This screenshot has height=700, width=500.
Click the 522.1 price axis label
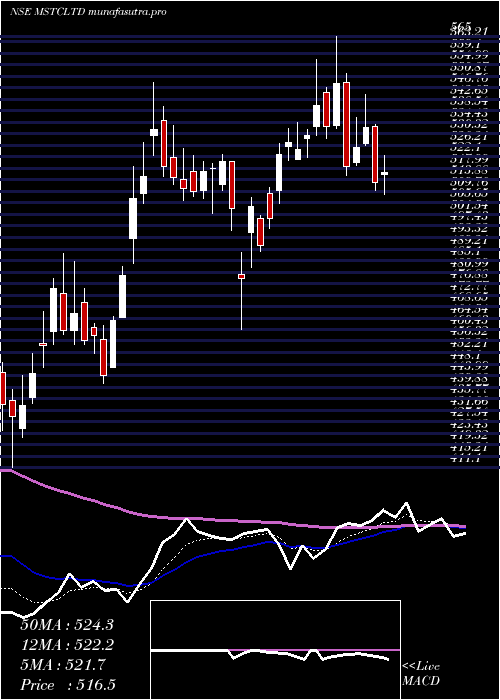click(467, 148)
